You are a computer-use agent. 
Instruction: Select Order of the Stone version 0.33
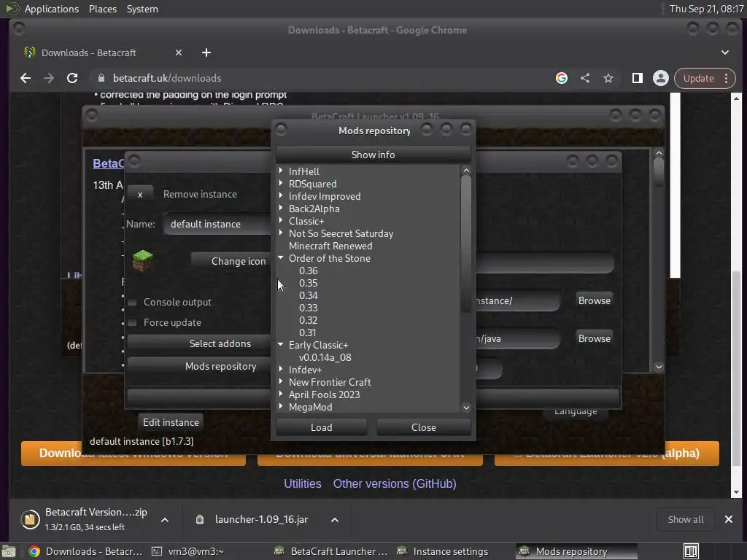309,308
